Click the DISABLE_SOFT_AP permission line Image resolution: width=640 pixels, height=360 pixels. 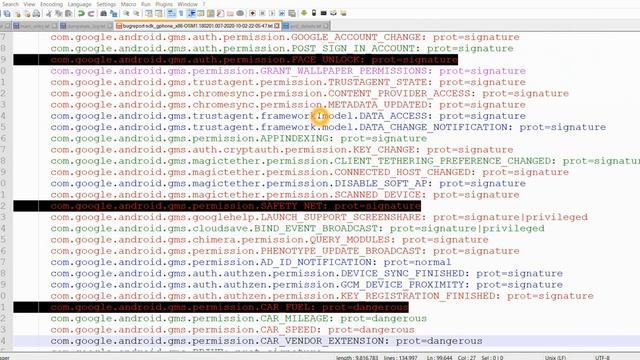click(288, 183)
